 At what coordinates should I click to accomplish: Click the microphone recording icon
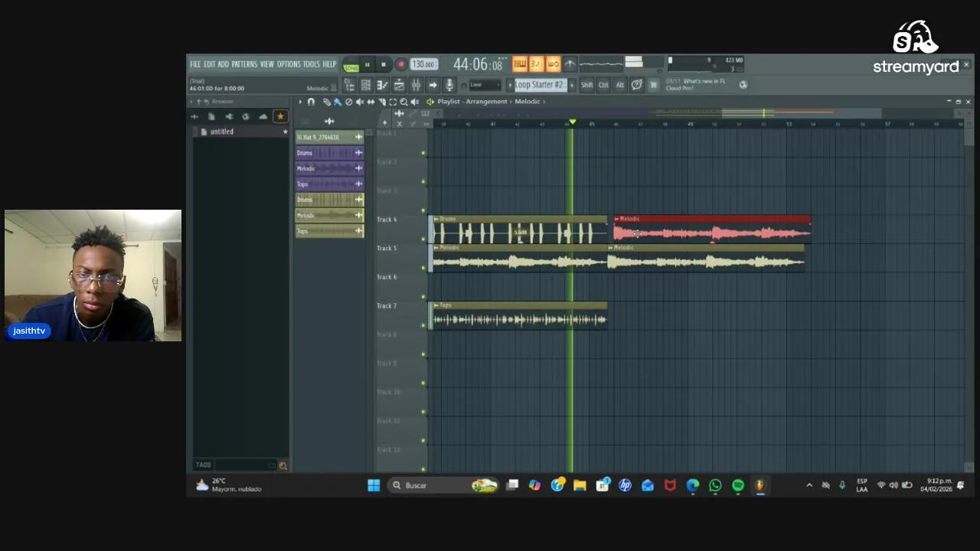449,85
